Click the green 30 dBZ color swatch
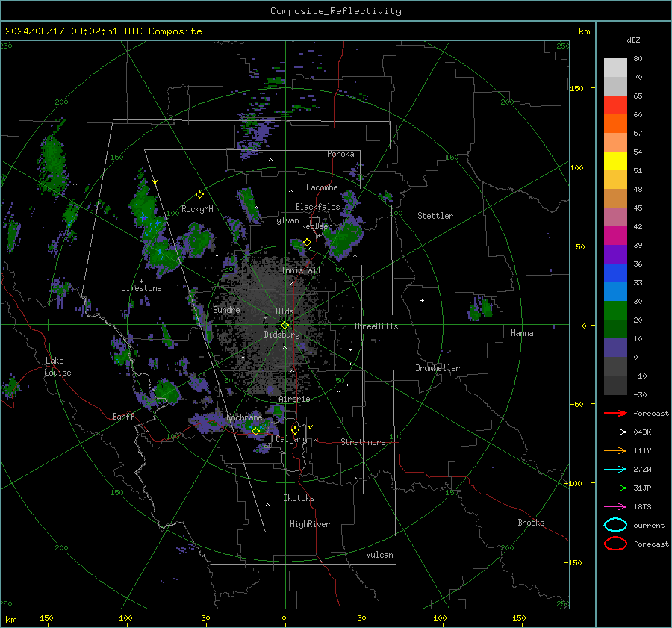The width and height of the screenshot is (672, 628). click(615, 310)
